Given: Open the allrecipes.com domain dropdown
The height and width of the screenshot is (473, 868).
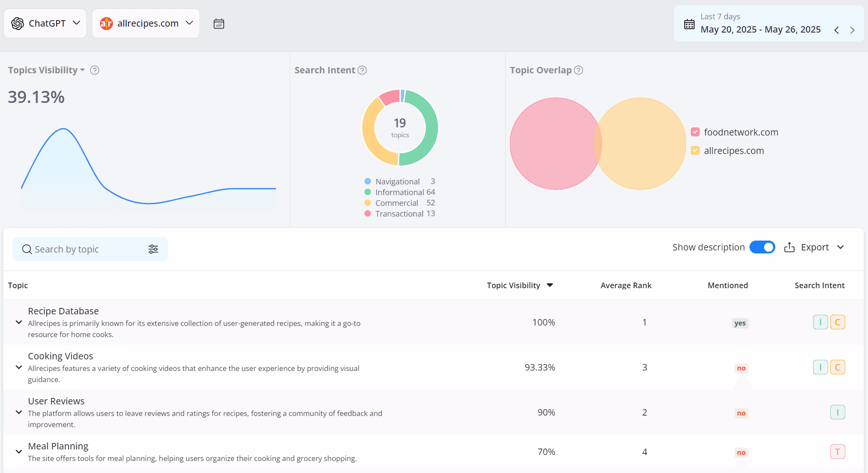Looking at the screenshot, I should pos(146,24).
